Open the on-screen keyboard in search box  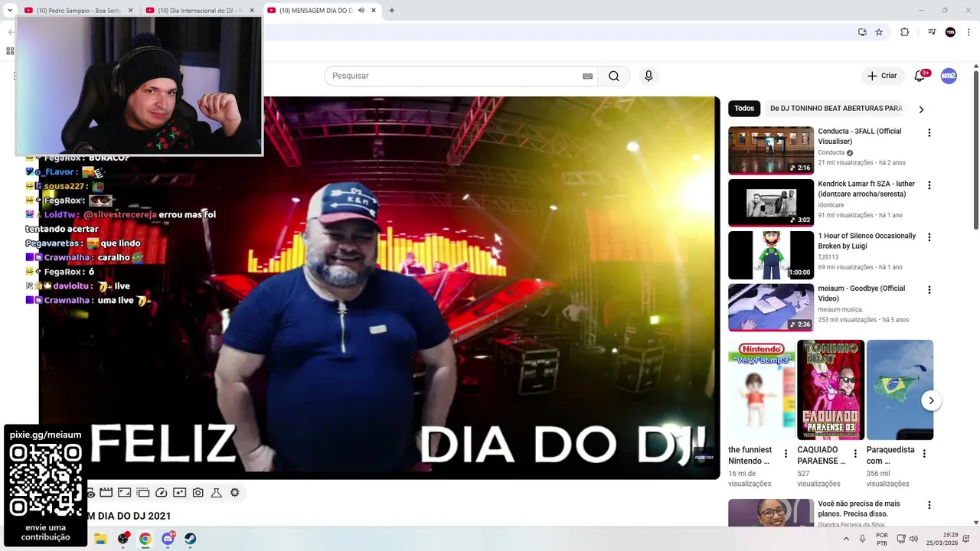pos(587,77)
